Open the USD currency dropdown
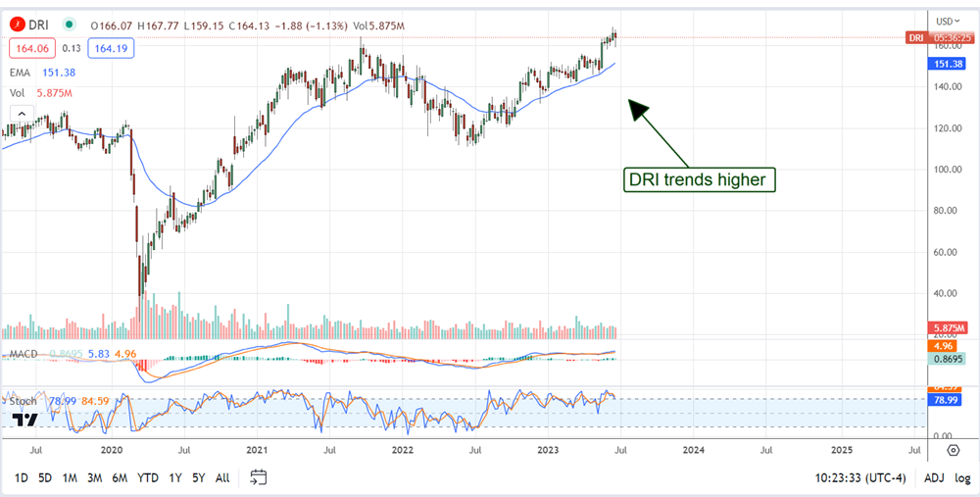The image size is (980, 497). [946, 21]
